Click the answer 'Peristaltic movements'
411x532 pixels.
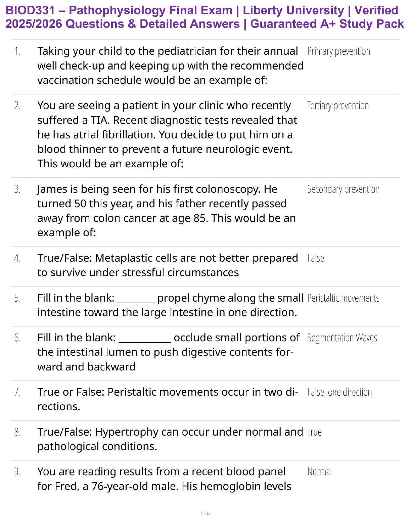point(343,298)
